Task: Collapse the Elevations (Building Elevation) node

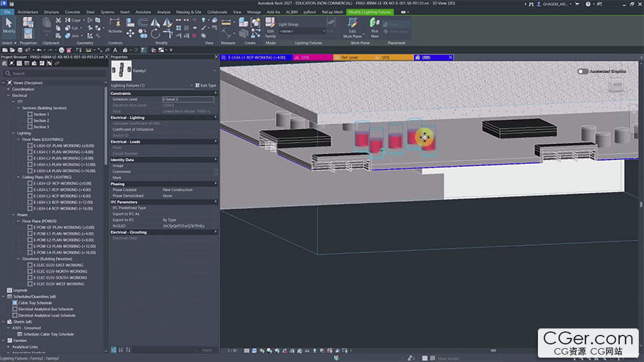Action: [x=18, y=259]
